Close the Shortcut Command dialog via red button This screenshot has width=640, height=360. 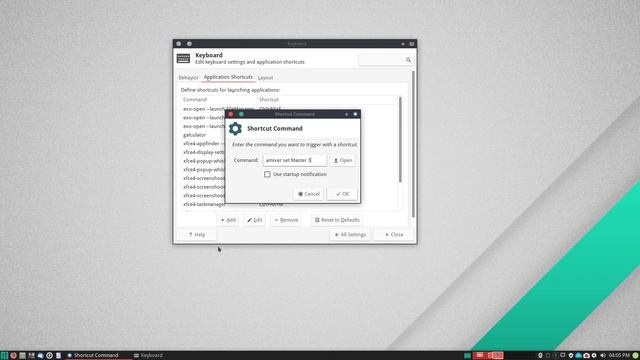231,114
